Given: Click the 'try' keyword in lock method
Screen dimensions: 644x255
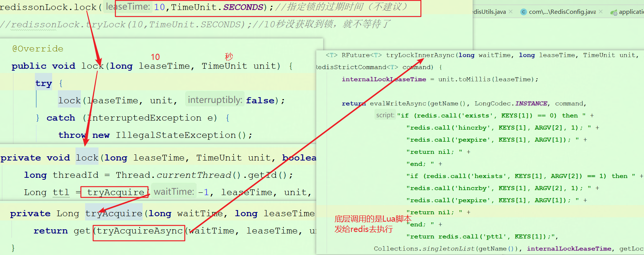Looking at the screenshot, I should (44, 83).
